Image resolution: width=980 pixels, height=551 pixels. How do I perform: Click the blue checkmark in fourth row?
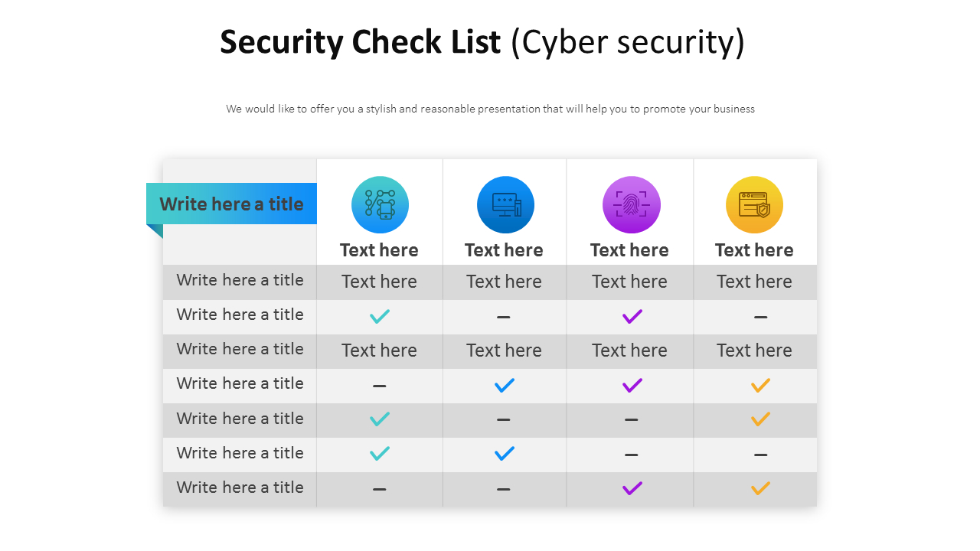505,385
